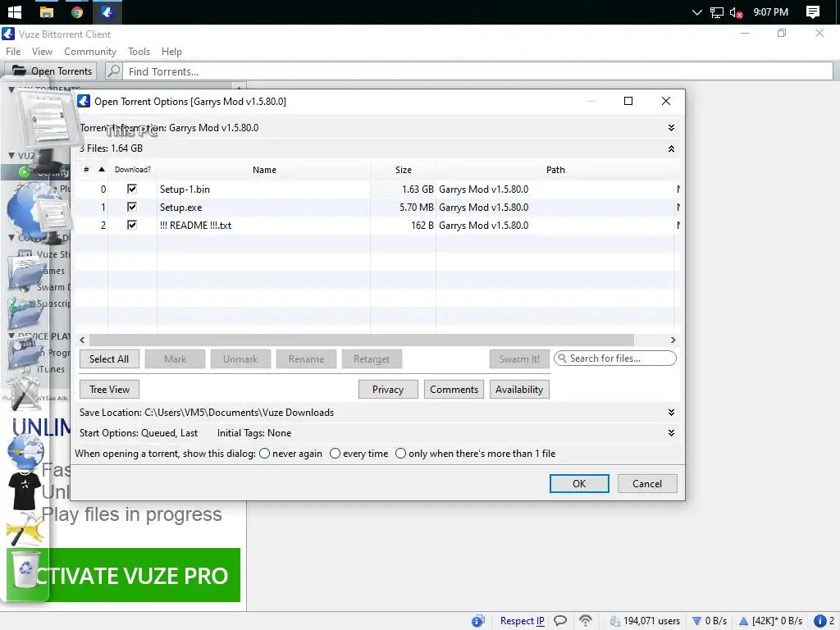This screenshot has height=630, width=840.
Task: Select 'only when there's more than 1 file'
Action: [400, 453]
